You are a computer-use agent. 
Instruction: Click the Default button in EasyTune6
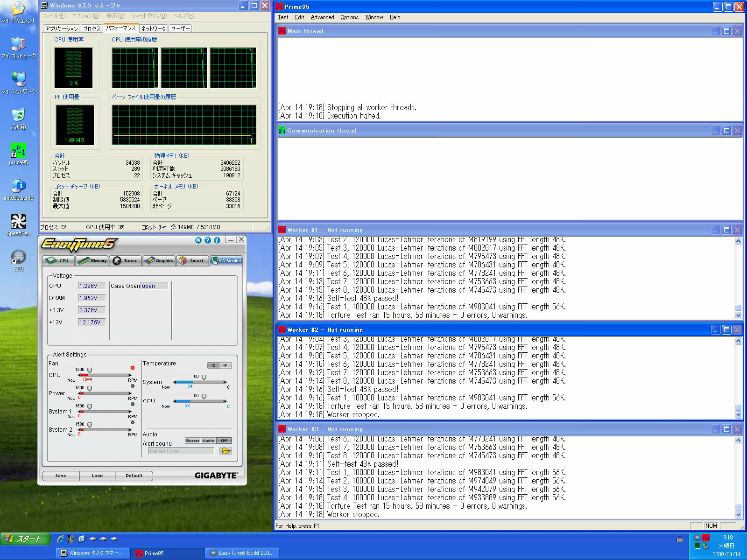tap(134, 476)
